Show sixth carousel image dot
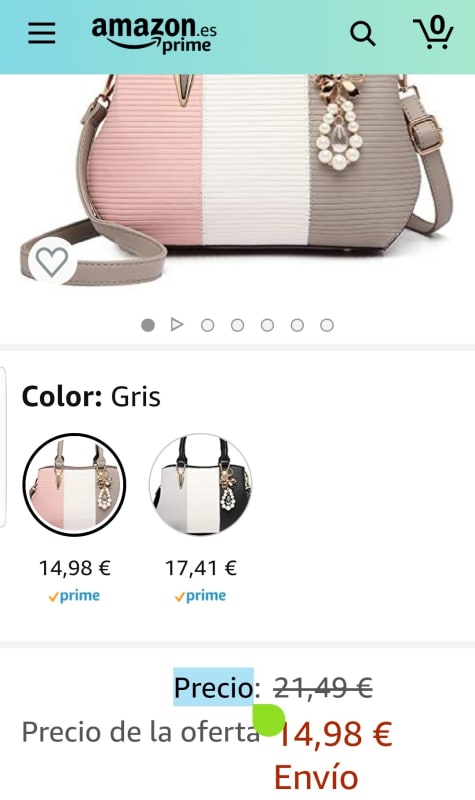The width and height of the screenshot is (475, 800). point(297,325)
